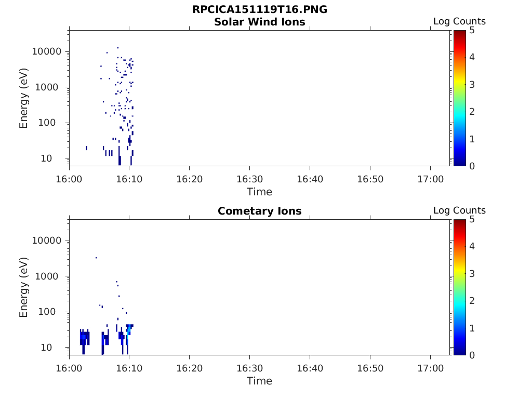The width and height of the screenshot is (532, 399).
Task: Click 17:00 time tick of Solar Wind plot
Action: tap(430, 179)
